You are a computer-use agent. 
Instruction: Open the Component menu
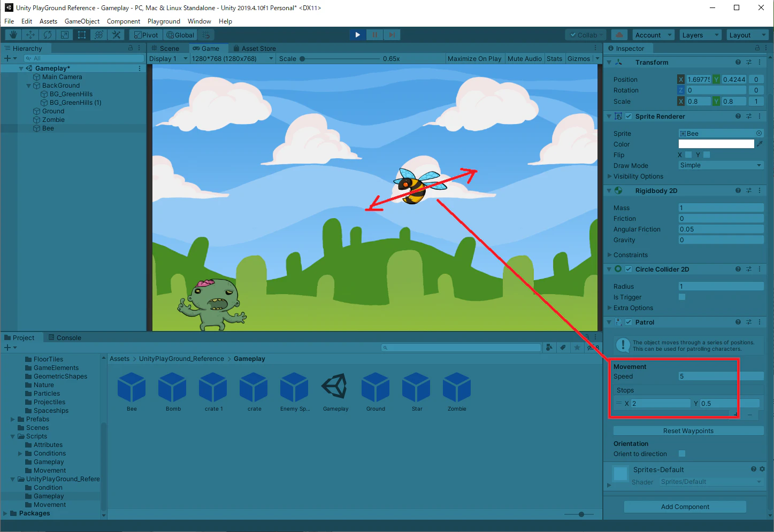(x=123, y=21)
